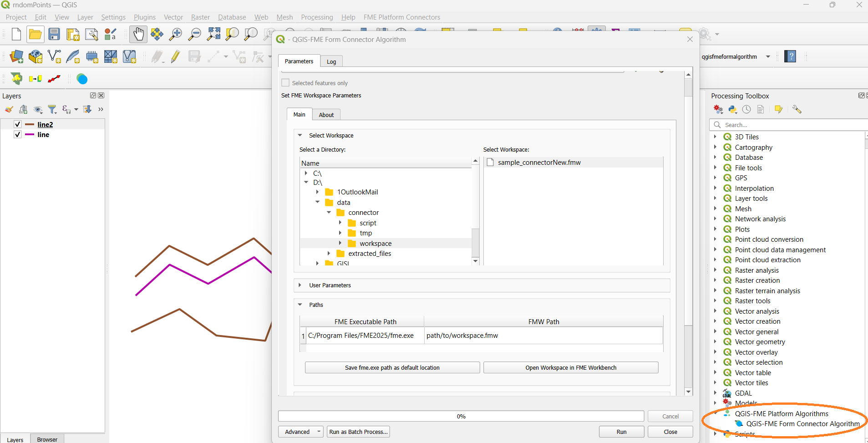Click the Zoom to Selection icon
The width and height of the screenshot is (868, 443).
pyautogui.click(x=232, y=34)
